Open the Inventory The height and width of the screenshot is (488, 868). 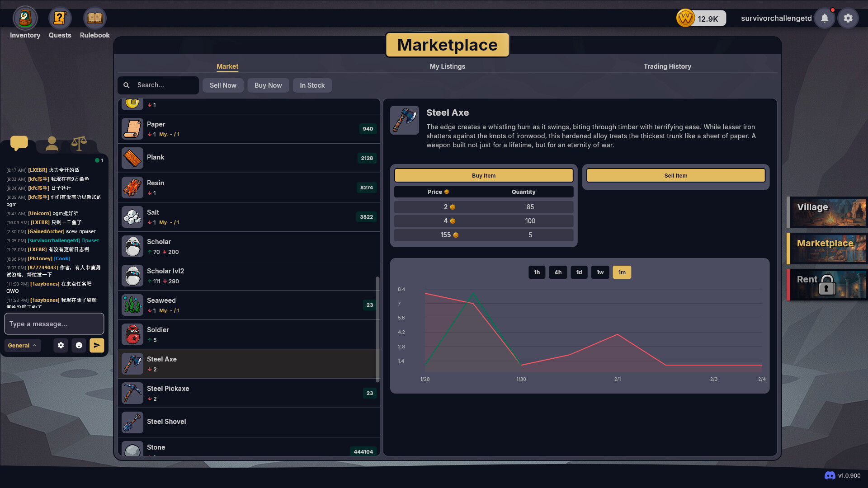pos(25,18)
